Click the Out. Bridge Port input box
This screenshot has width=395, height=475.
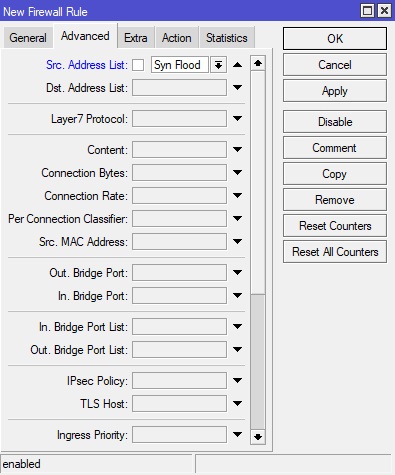[179, 273]
